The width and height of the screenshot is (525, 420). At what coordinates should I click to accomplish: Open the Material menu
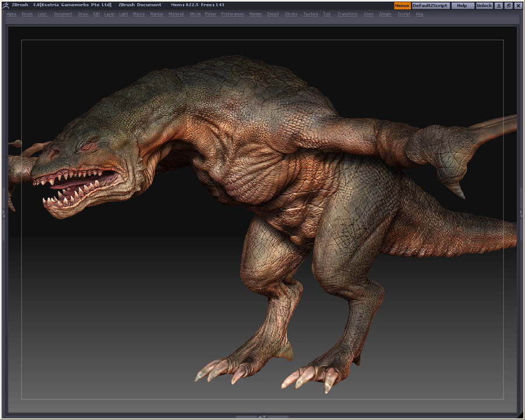coord(176,14)
